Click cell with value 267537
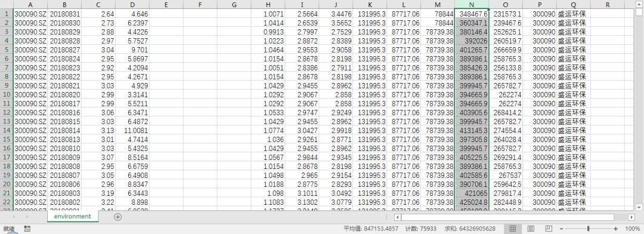This screenshot has height=234, width=644. click(x=506, y=175)
